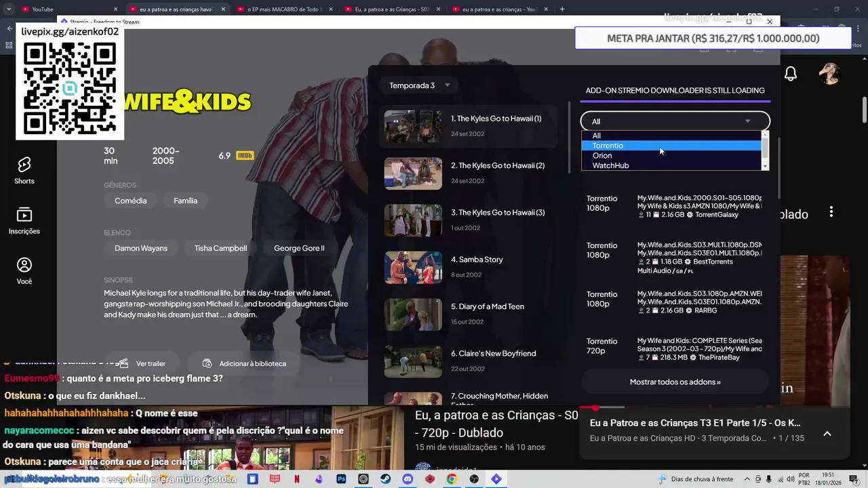Select episode 6 Claire's New Boyfriend
868x488 pixels.
(x=469, y=361)
